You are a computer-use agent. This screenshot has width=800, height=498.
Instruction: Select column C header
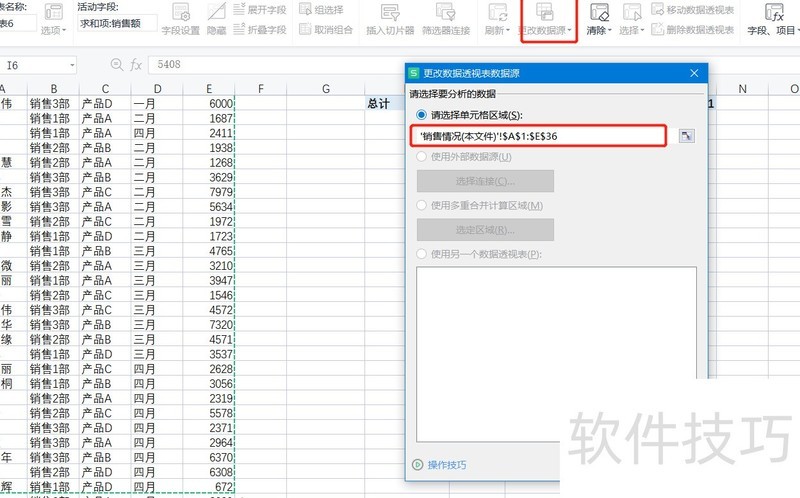105,89
